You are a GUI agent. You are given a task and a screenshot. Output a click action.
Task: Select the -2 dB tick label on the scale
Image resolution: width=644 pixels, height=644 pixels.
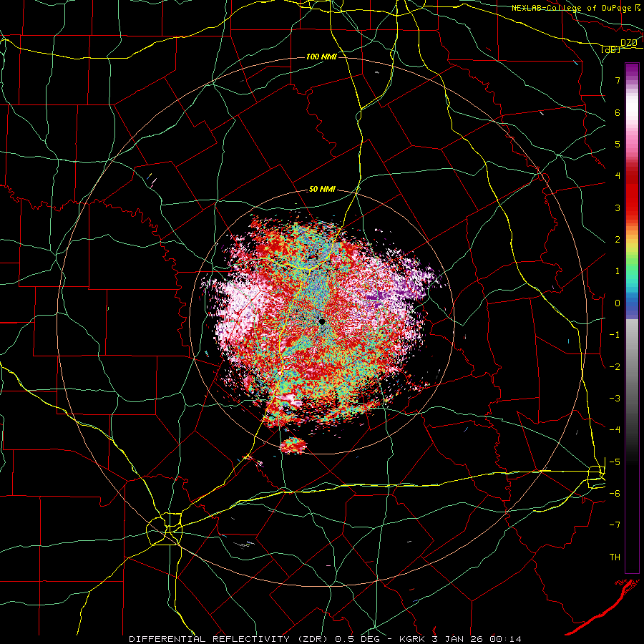tap(615, 367)
